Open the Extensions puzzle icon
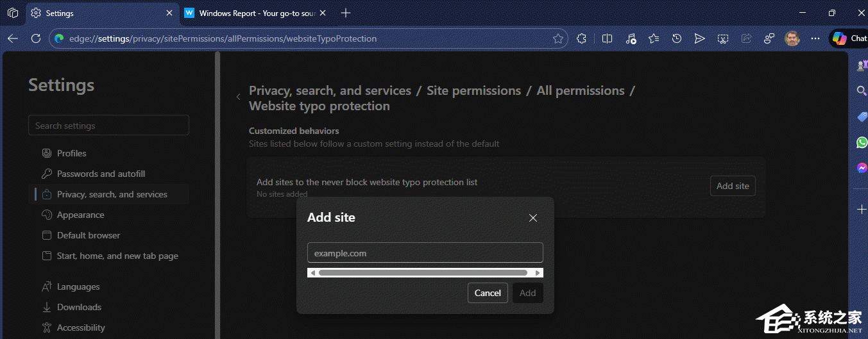 click(582, 38)
